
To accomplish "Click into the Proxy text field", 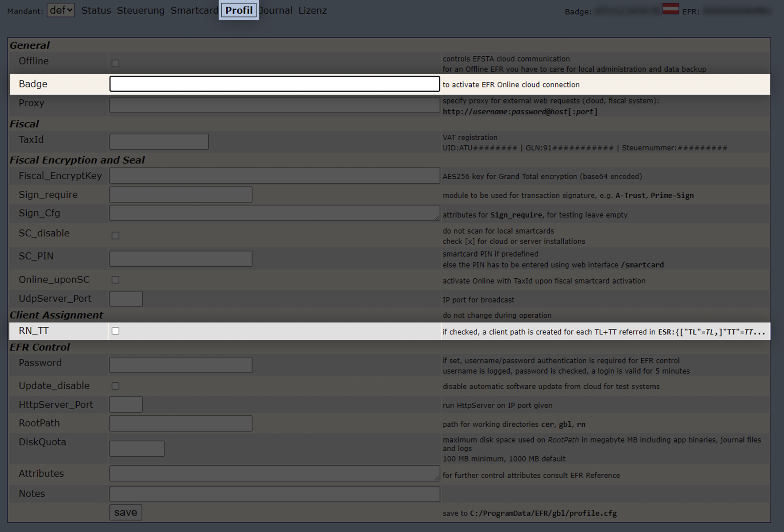I will (274, 105).
